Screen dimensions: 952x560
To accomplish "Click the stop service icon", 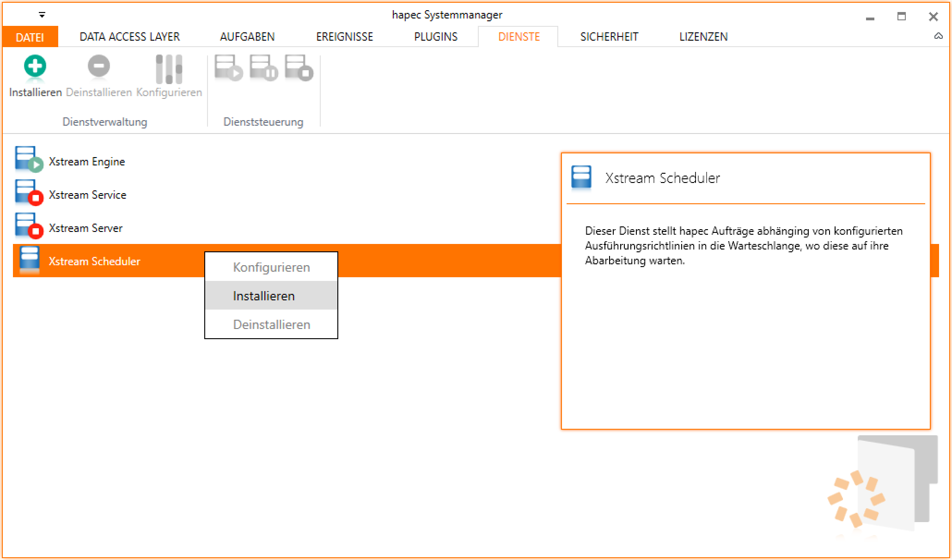I will 299,68.
